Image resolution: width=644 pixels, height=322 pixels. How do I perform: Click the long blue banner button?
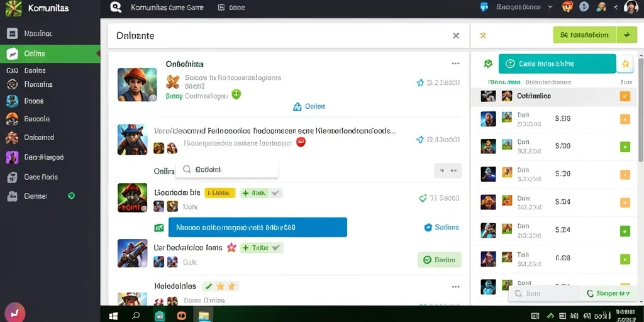click(257, 227)
